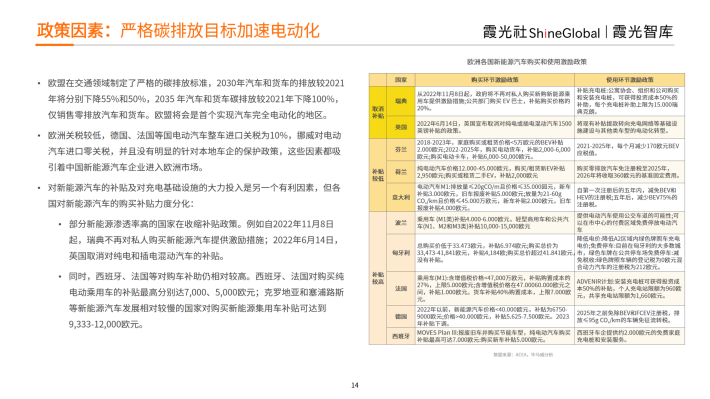Click the first bullet about 欧盟 carbon standards
Viewport: 710px width, 399px height.
tap(196, 99)
